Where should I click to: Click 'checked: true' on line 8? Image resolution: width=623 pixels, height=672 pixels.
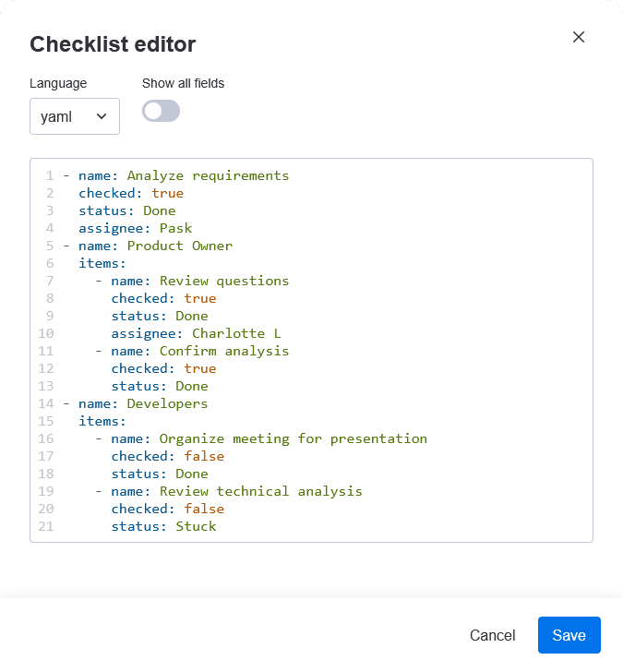[163, 299]
